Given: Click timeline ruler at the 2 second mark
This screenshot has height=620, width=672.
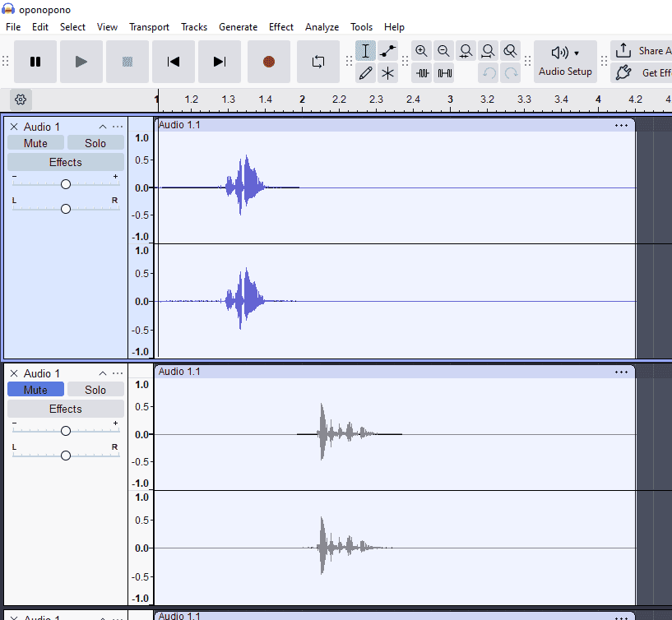Looking at the screenshot, I should [x=302, y=99].
